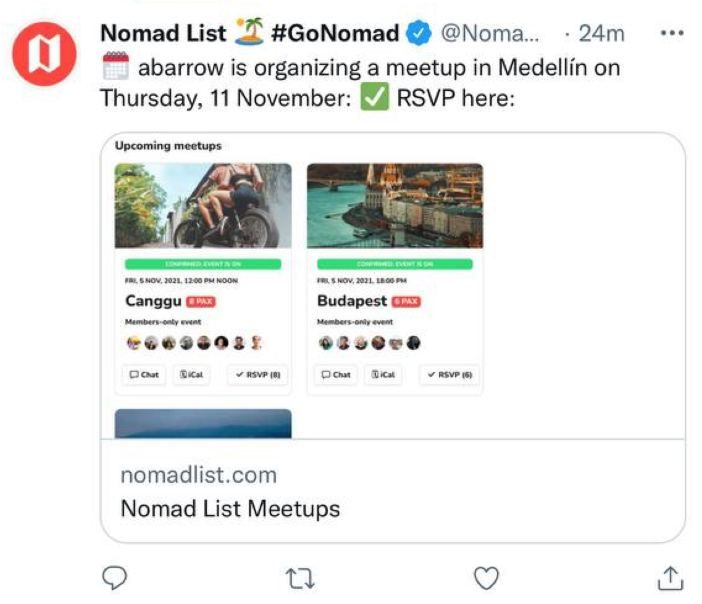
Task: Open the Canggu motorbike photo thumbnail
Action: (203, 206)
